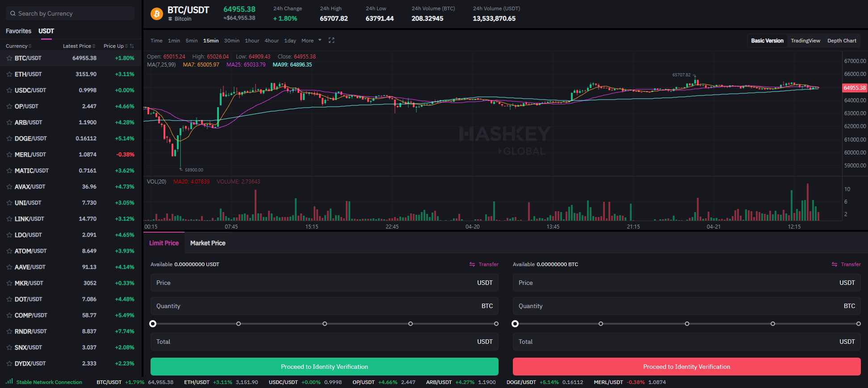Add BTC/USDT to favorites with star
This screenshot has width=868, height=388.
[9, 58]
